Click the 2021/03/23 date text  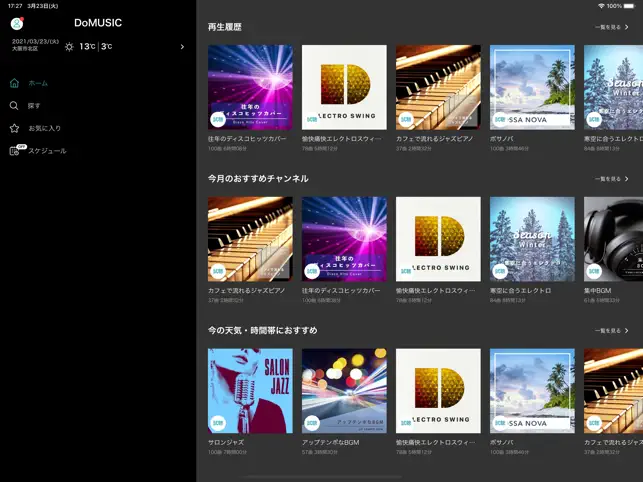(x=35, y=42)
